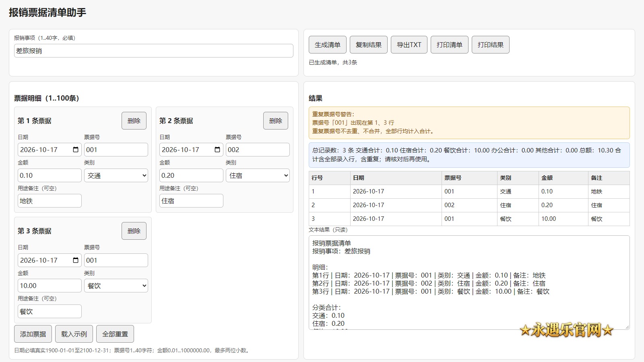Image resolution: width=644 pixels, height=362 pixels.
Task: Click the 第 2 条票据 card title
Action: 176,121
